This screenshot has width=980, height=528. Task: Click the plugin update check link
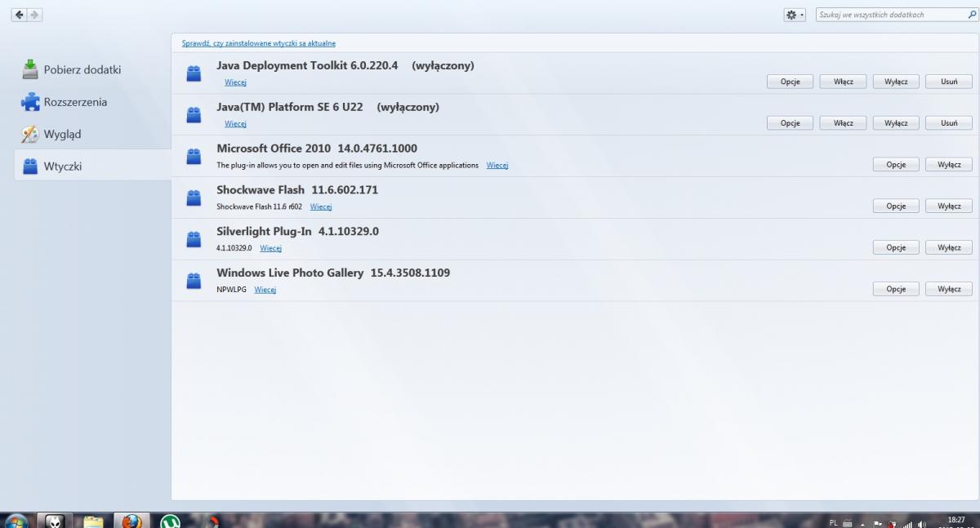(258, 43)
